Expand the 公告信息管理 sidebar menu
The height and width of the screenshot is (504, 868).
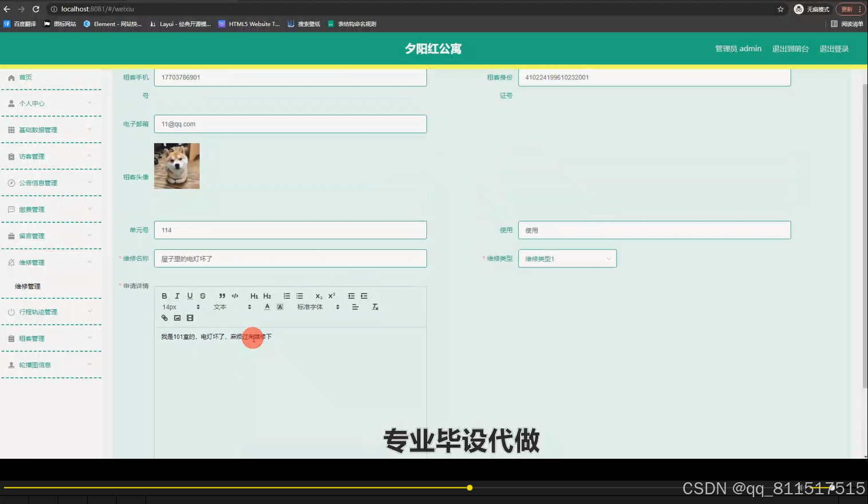click(51, 183)
